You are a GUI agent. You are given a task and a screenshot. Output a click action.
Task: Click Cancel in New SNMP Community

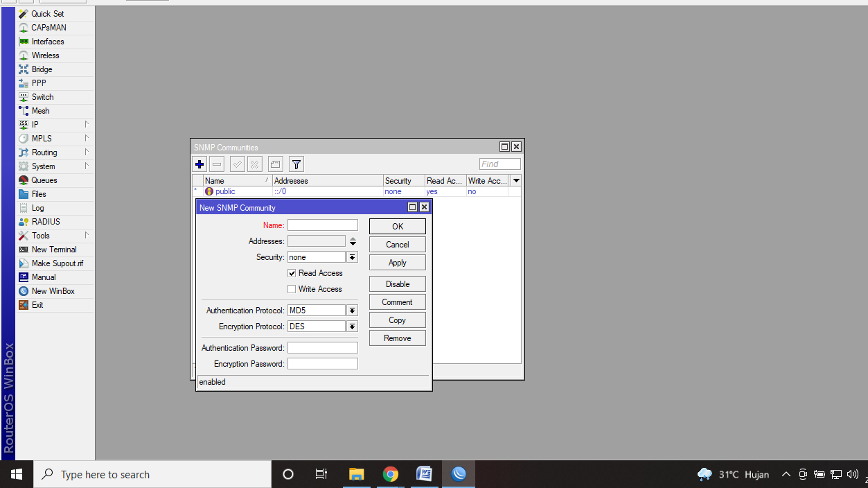tap(398, 245)
